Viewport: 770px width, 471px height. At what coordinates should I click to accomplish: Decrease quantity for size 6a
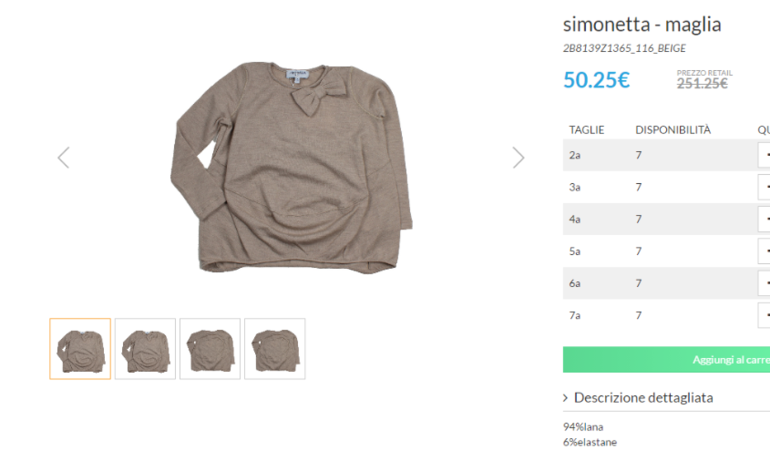(x=765, y=283)
